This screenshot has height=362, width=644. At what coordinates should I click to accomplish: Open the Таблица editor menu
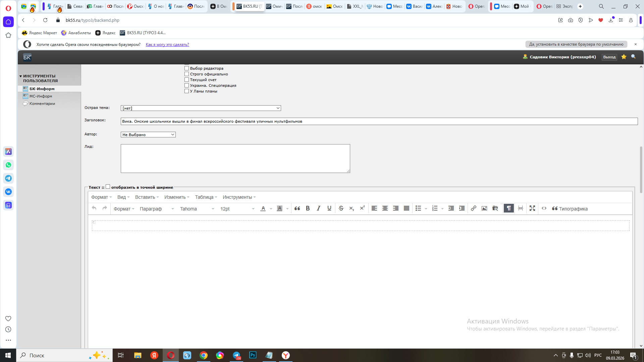pyautogui.click(x=206, y=197)
